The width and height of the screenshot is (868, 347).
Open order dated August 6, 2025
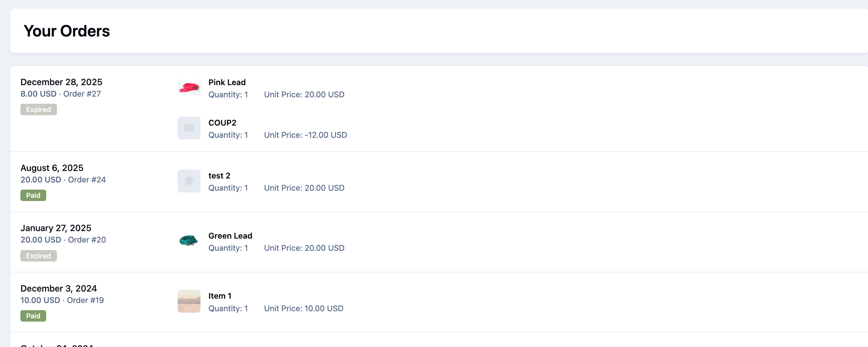point(52,168)
